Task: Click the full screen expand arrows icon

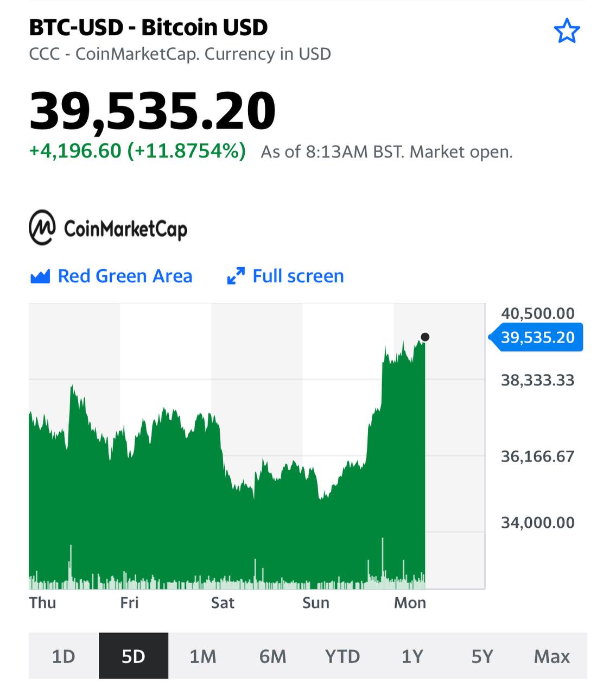Action: (x=236, y=276)
